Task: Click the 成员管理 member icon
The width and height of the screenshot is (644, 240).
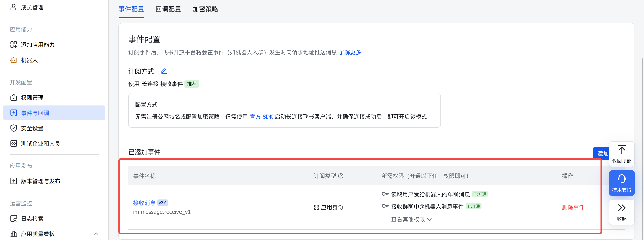Action: point(13,7)
